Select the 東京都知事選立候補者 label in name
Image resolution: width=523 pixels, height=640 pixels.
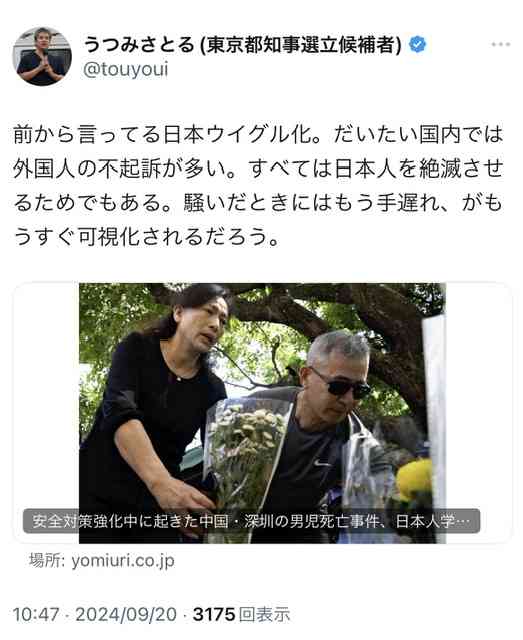(301, 44)
